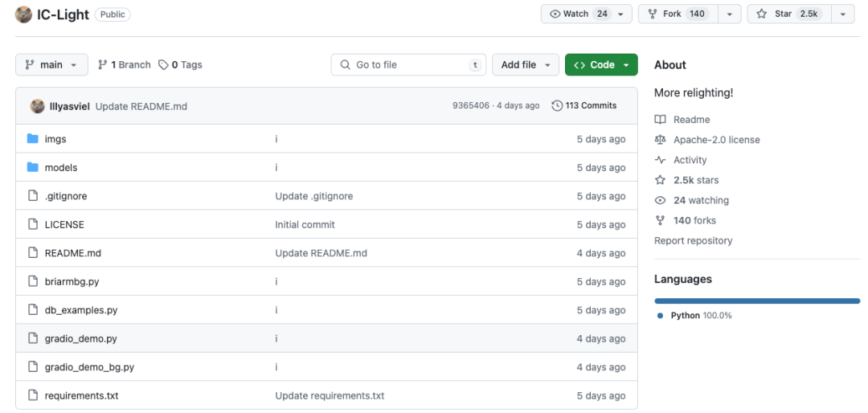Screen dimensions: 868x413
Task: Click the .gitignore file icon
Action: tap(33, 196)
